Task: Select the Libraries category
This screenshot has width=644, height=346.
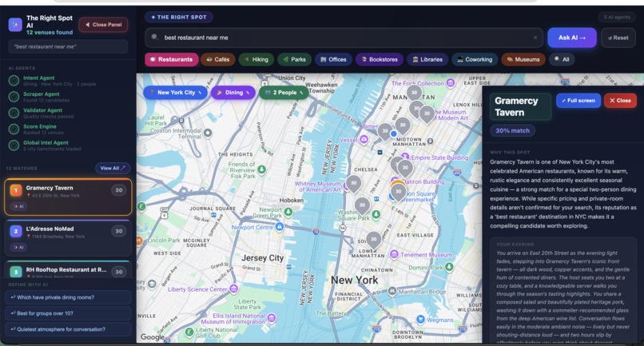Action: click(x=427, y=60)
